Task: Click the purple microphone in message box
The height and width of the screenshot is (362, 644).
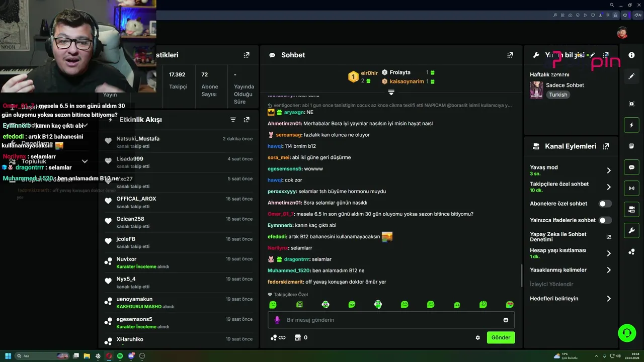Action: point(277,320)
